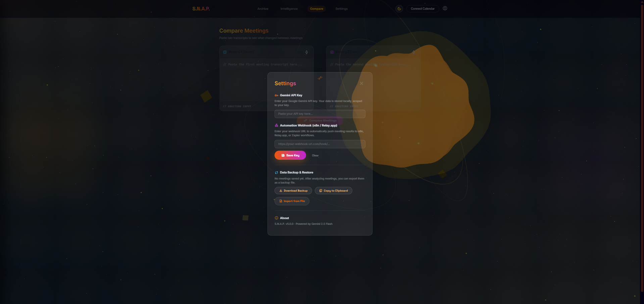
Task: Click the Automation Webhook icon
Action: pyautogui.click(x=277, y=125)
